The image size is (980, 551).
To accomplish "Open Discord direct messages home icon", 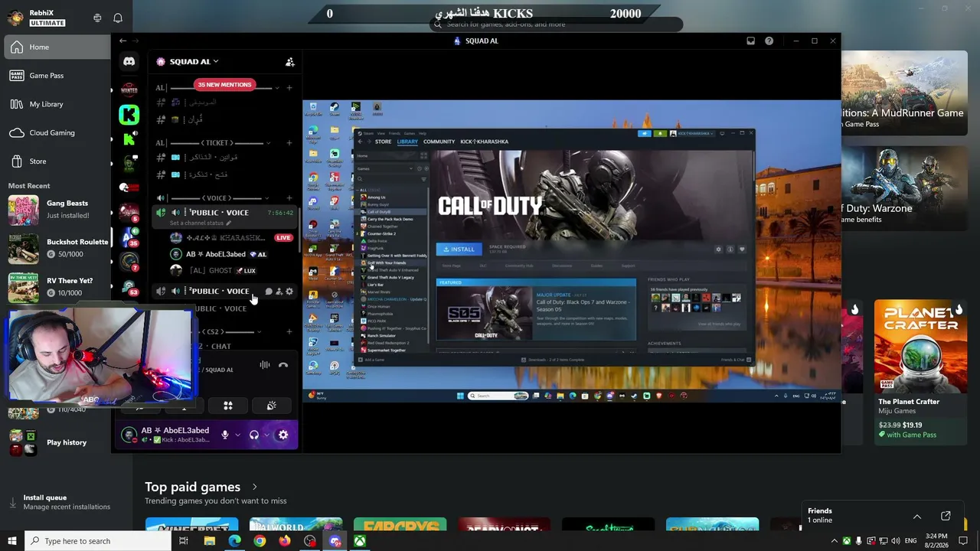I will pos(129,62).
